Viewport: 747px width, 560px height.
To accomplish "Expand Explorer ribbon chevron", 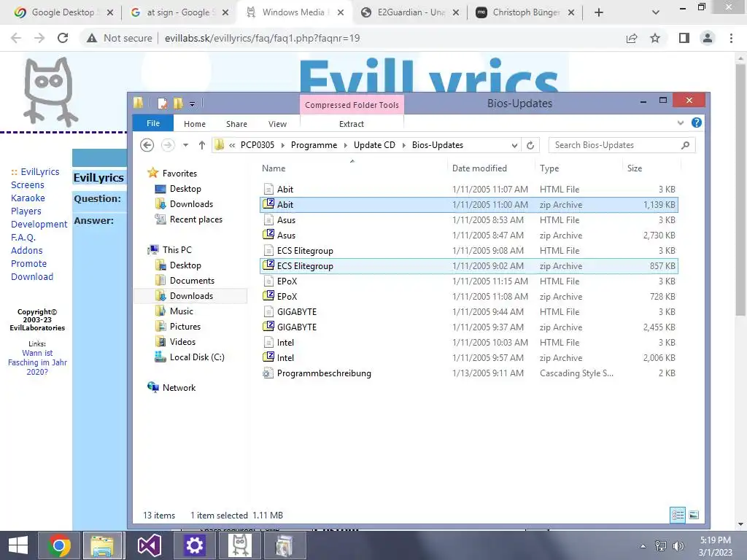I will [681, 122].
